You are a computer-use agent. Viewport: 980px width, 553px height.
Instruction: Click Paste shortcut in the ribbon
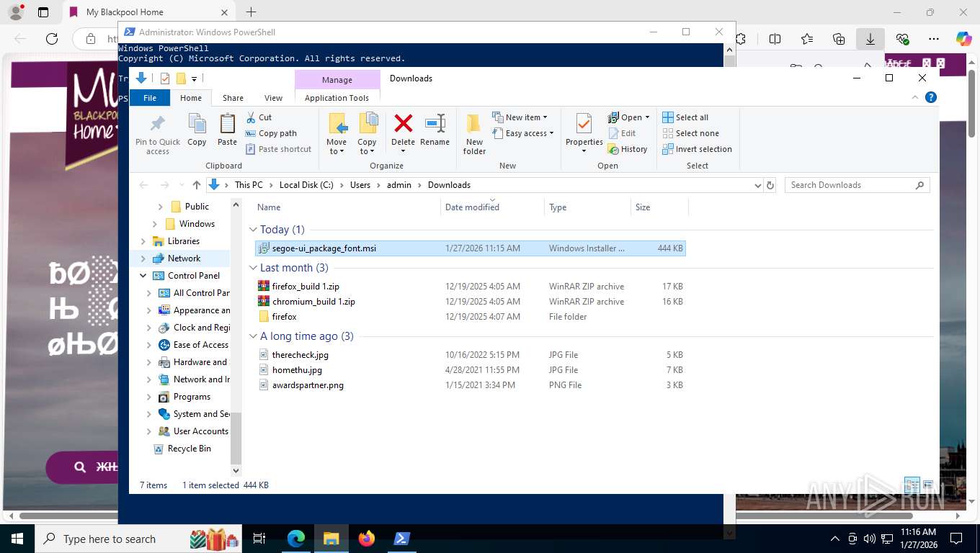click(278, 149)
